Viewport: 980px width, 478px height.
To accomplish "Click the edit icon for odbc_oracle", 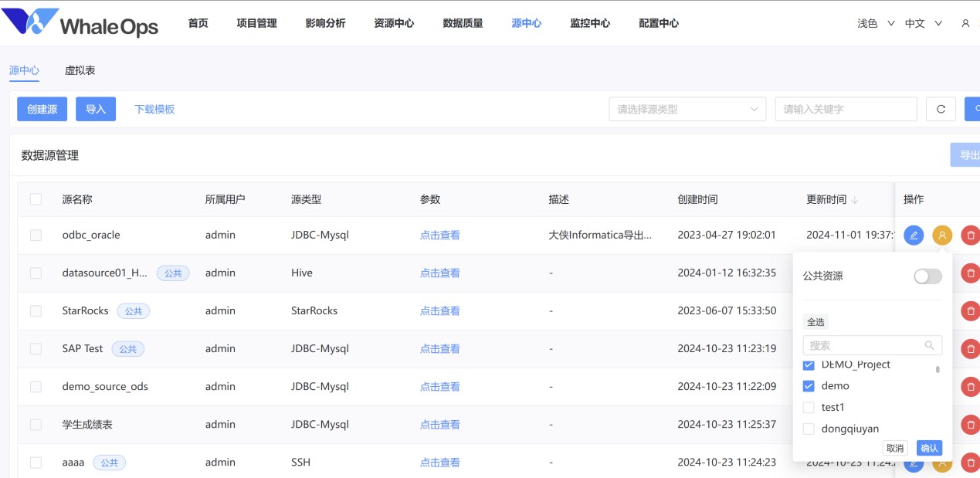I will point(914,236).
